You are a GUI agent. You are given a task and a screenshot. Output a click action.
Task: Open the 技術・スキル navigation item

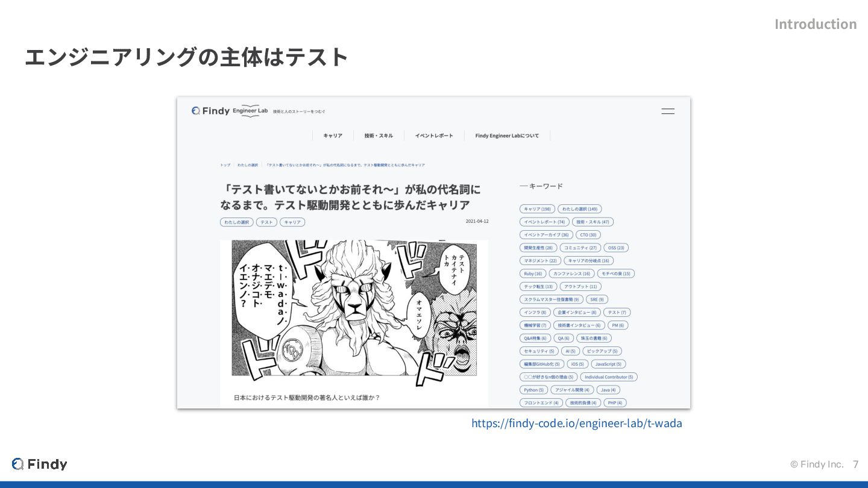point(379,136)
